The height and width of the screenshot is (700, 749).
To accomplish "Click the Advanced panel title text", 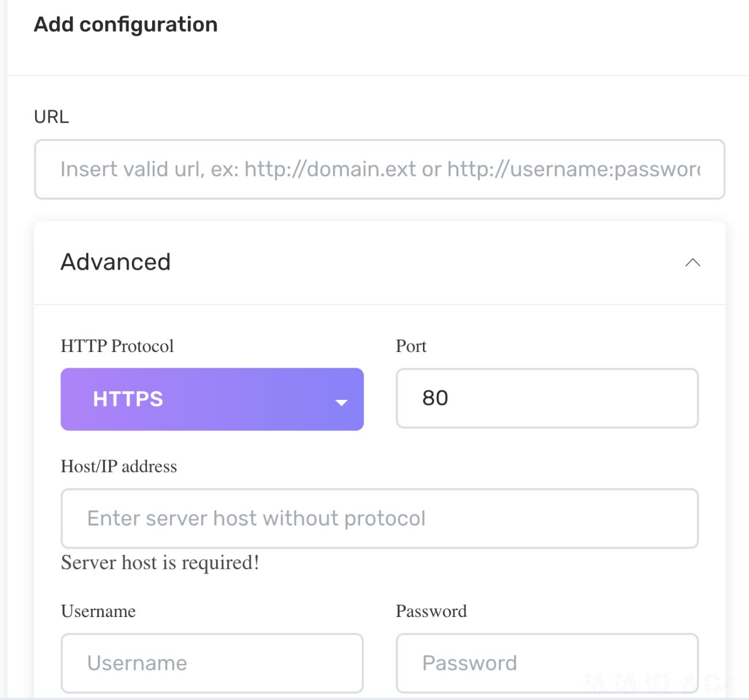I will click(x=116, y=262).
